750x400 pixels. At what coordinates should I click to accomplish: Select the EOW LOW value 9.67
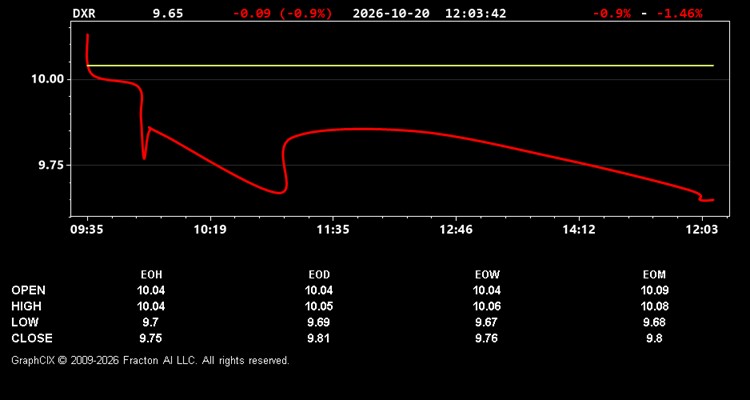click(x=487, y=322)
